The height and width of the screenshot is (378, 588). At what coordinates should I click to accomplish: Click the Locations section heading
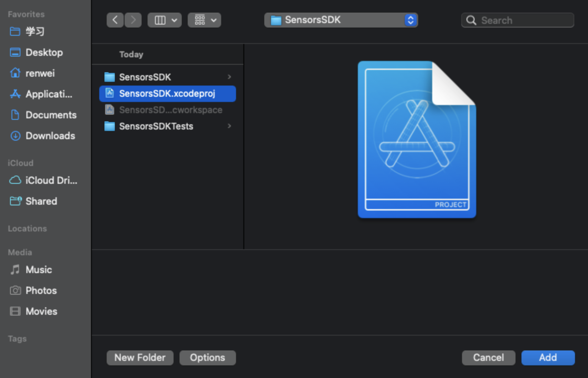[x=28, y=228]
